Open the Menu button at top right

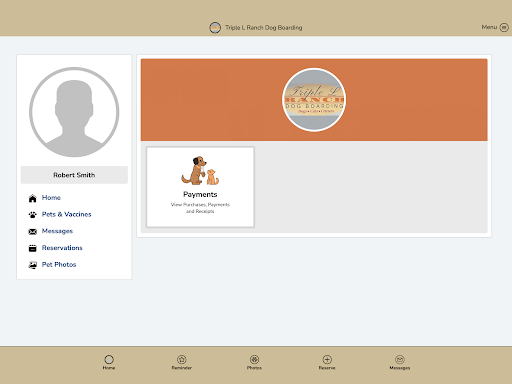(495, 27)
